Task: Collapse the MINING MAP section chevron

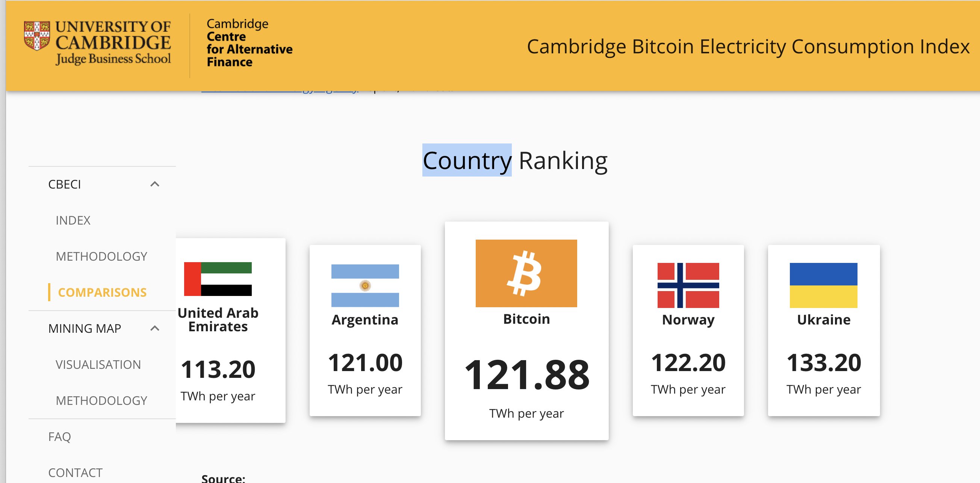Action: coord(154,328)
